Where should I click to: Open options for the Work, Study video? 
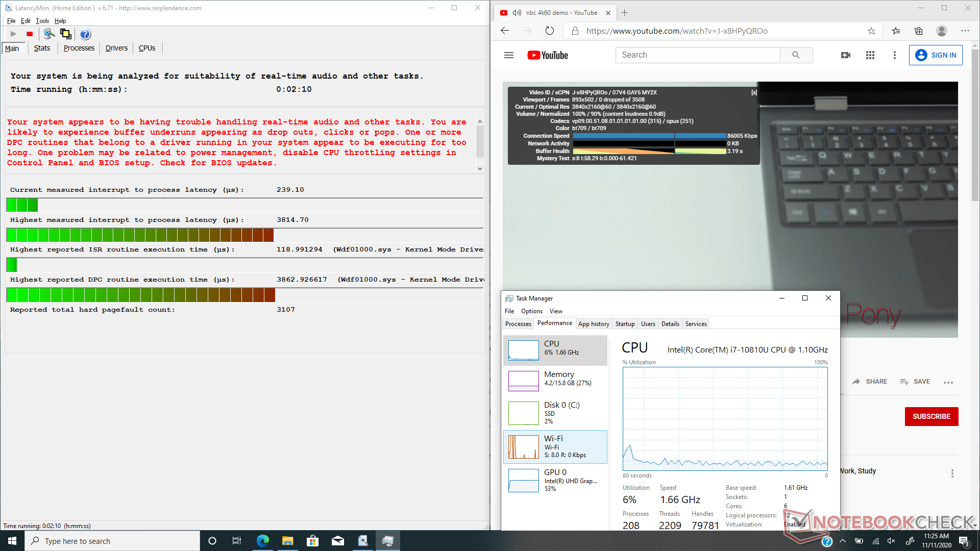coord(952,473)
